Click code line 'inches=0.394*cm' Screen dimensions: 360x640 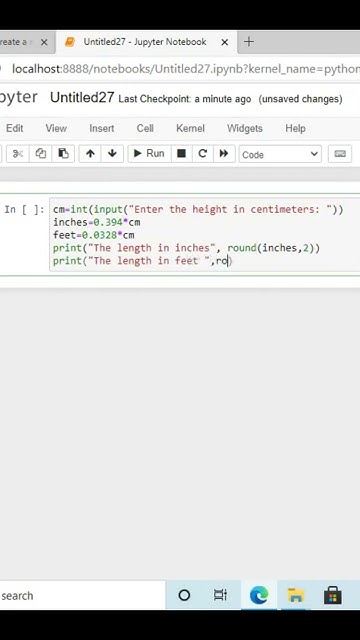pos(97,222)
